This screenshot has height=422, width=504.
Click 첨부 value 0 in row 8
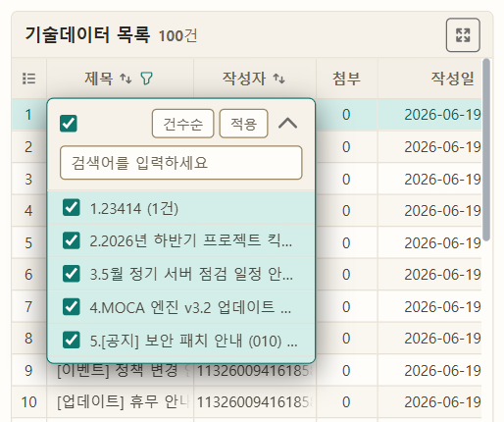(x=346, y=339)
